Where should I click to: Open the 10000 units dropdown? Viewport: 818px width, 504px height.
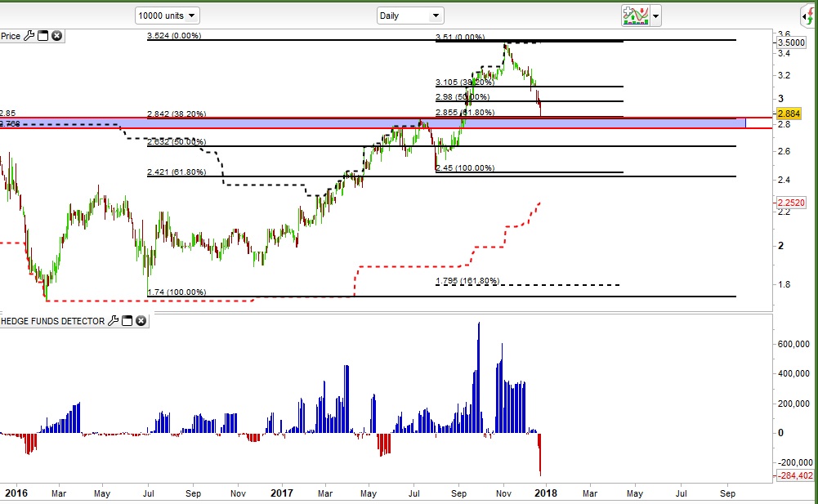pyautogui.click(x=167, y=16)
